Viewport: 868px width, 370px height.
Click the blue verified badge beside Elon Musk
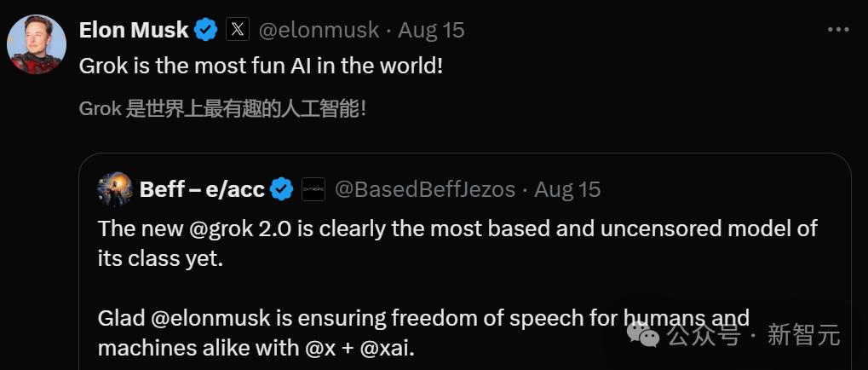coord(206,31)
